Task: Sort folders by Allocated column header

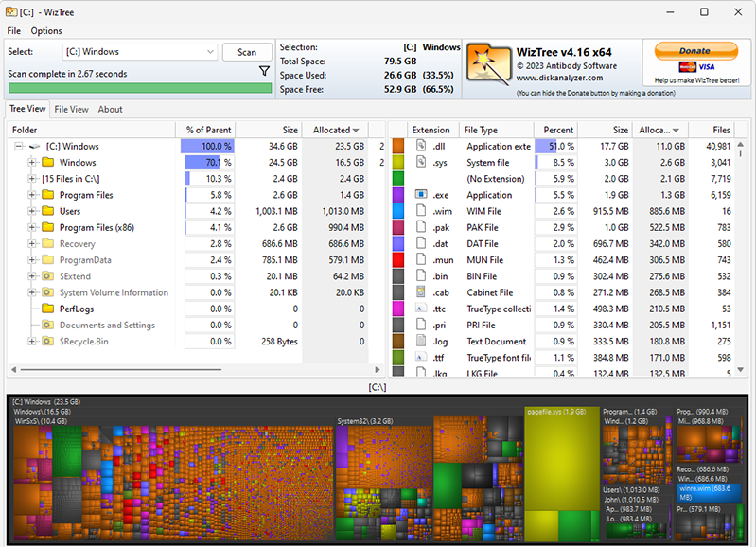Action: (x=335, y=130)
